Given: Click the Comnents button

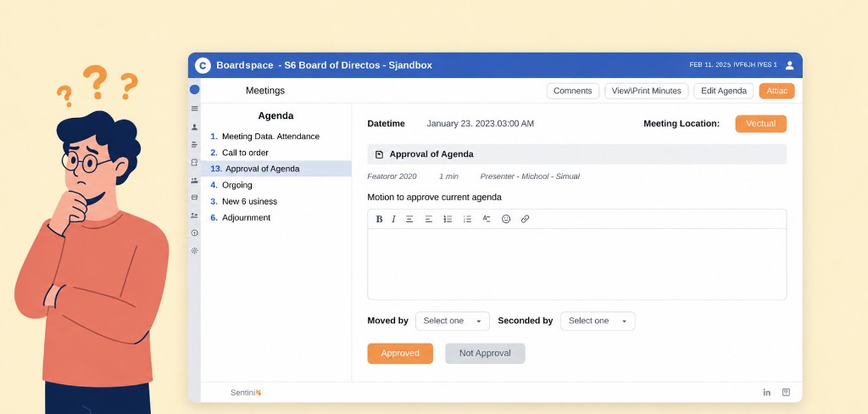Looking at the screenshot, I should tap(572, 91).
